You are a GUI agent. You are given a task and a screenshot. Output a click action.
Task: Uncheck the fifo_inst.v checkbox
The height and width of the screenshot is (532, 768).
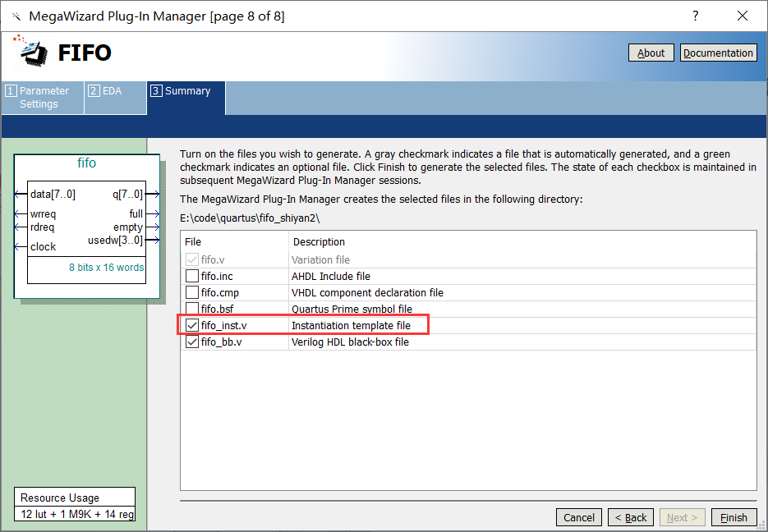[x=192, y=325]
